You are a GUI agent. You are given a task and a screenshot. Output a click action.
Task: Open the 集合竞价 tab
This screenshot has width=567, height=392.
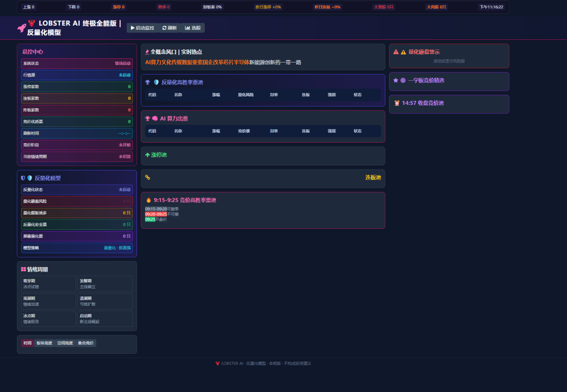coord(86,343)
